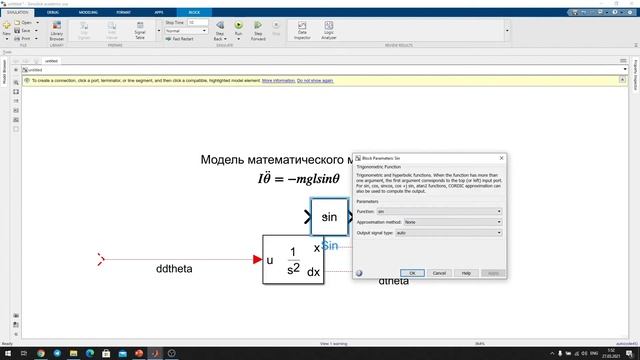This screenshot has width=640, height=360.
Task: Click the pendulum equation annotation
Action: (298, 179)
